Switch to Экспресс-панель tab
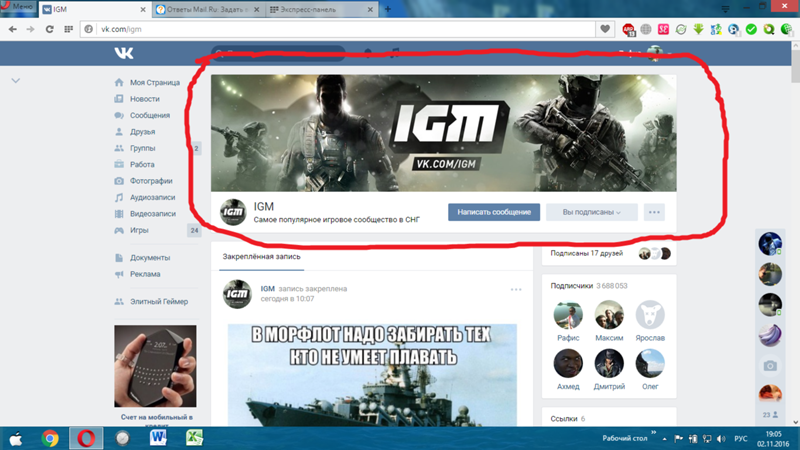This screenshot has height=450, width=800. click(322, 9)
